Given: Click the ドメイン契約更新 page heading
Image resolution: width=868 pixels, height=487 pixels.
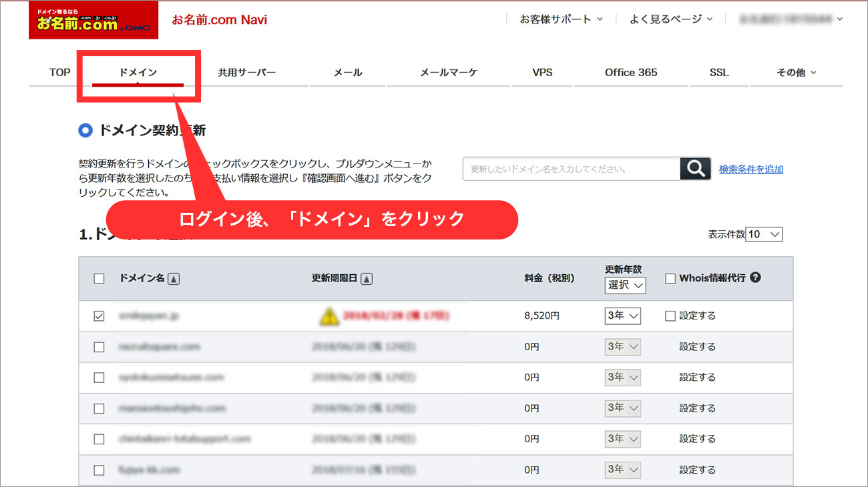Looking at the screenshot, I should pos(152,130).
